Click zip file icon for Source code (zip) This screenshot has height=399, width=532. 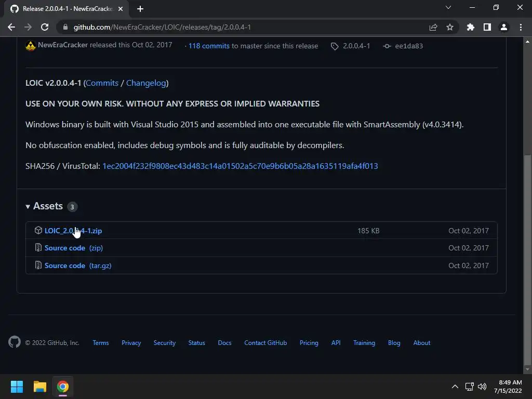click(38, 248)
